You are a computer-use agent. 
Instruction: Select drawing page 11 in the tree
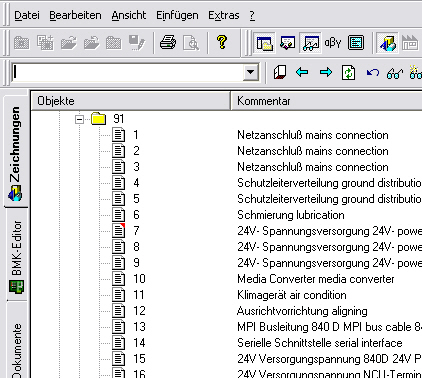point(139,295)
